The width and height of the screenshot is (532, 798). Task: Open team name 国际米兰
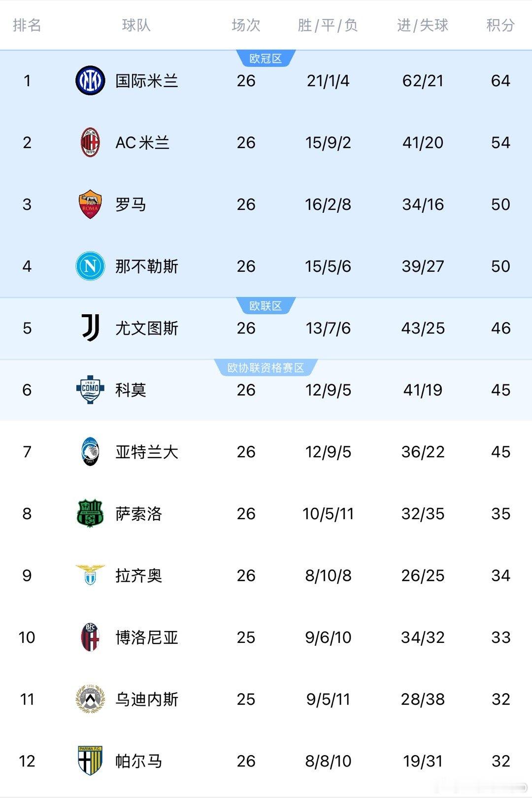pos(147,81)
